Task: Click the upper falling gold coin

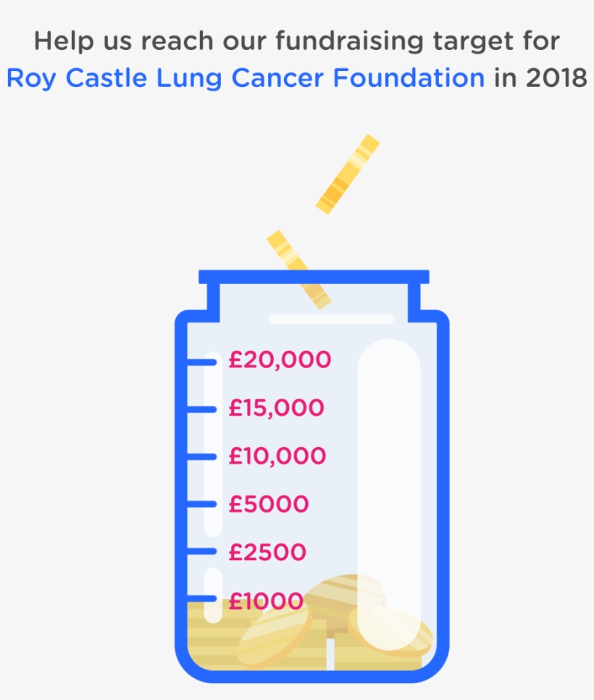Action: (x=348, y=174)
